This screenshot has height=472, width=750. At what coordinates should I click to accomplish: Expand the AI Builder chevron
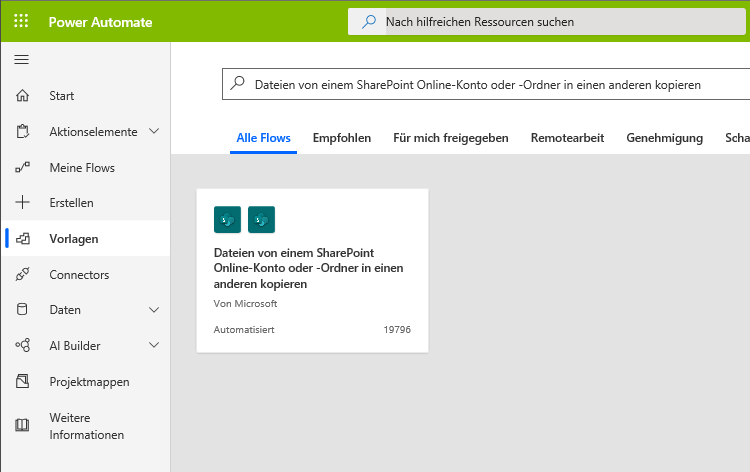pos(154,345)
